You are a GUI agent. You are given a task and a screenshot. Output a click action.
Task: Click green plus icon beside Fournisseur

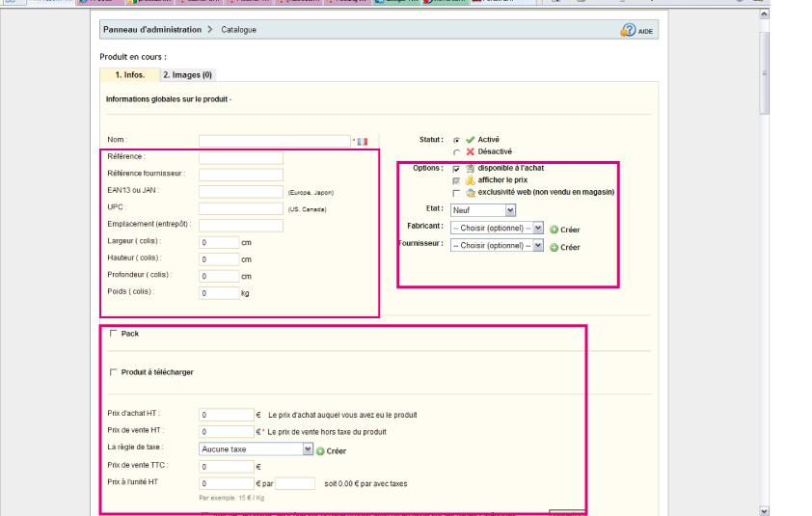(x=555, y=247)
